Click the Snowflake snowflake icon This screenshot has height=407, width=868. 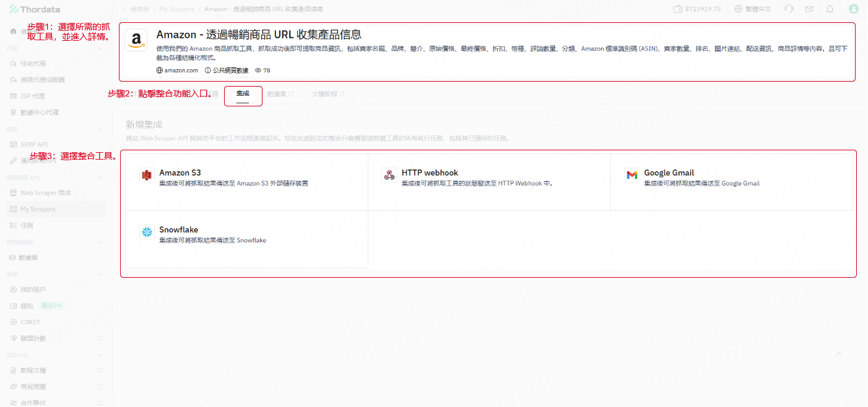tap(147, 233)
